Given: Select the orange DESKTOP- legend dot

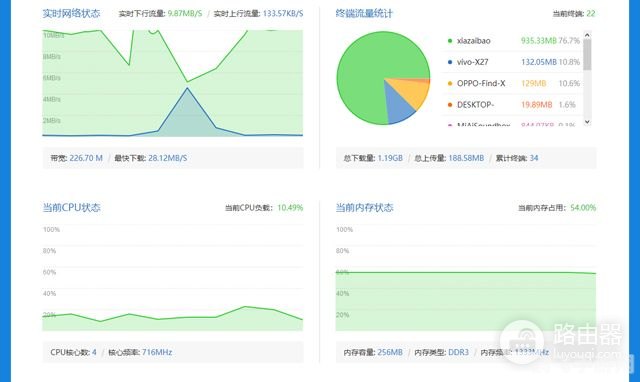Looking at the screenshot, I should click(x=450, y=104).
